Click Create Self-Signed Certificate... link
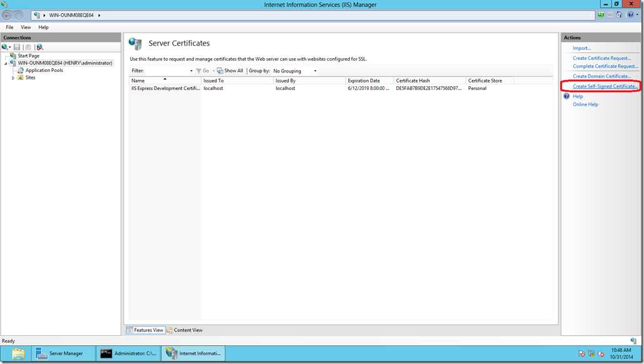 605,86
